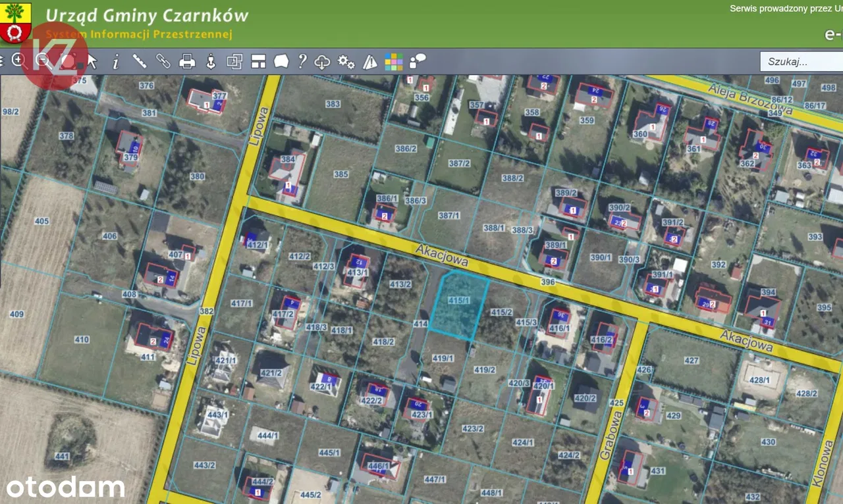Click the zoom in magnifier tool

[18, 61]
